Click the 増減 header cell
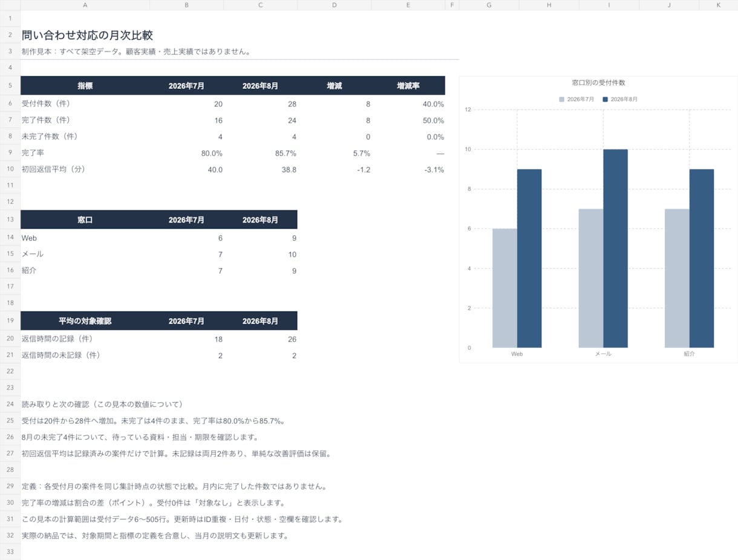This screenshot has height=560, width=738. [x=335, y=86]
